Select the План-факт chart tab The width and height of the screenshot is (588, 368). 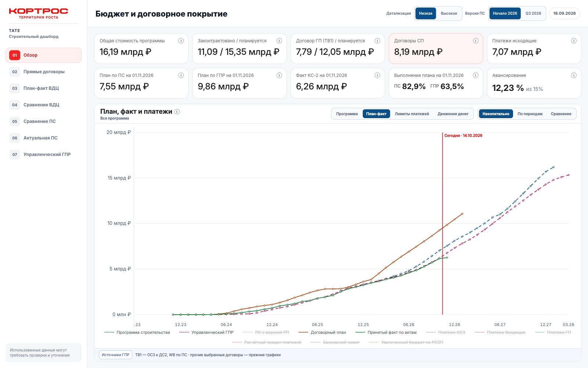376,114
